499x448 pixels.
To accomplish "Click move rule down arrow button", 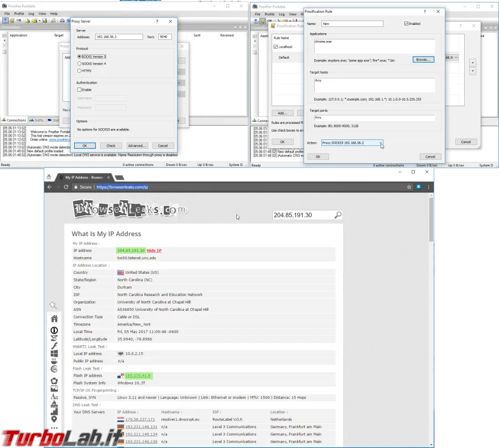I will (x=472, y=71).
